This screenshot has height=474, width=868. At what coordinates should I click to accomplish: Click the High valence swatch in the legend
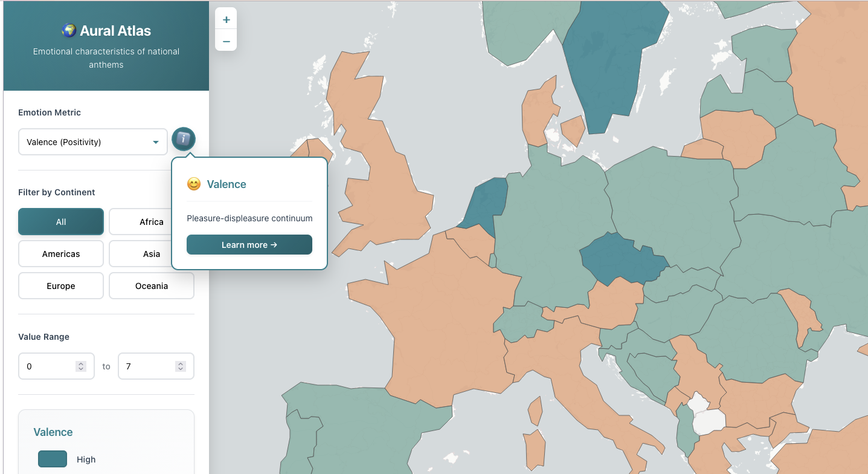click(x=52, y=459)
